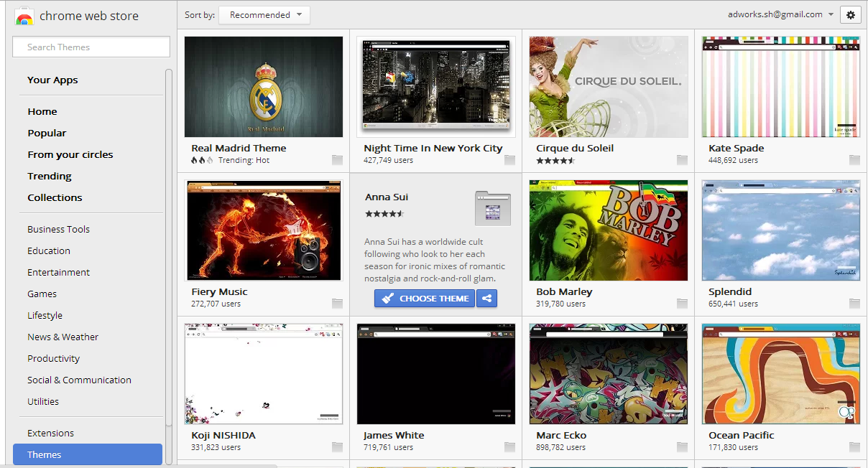Click the theme icon beside Cirque du Soleil
The width and height of the screenshot is (868, 468).
683,160
